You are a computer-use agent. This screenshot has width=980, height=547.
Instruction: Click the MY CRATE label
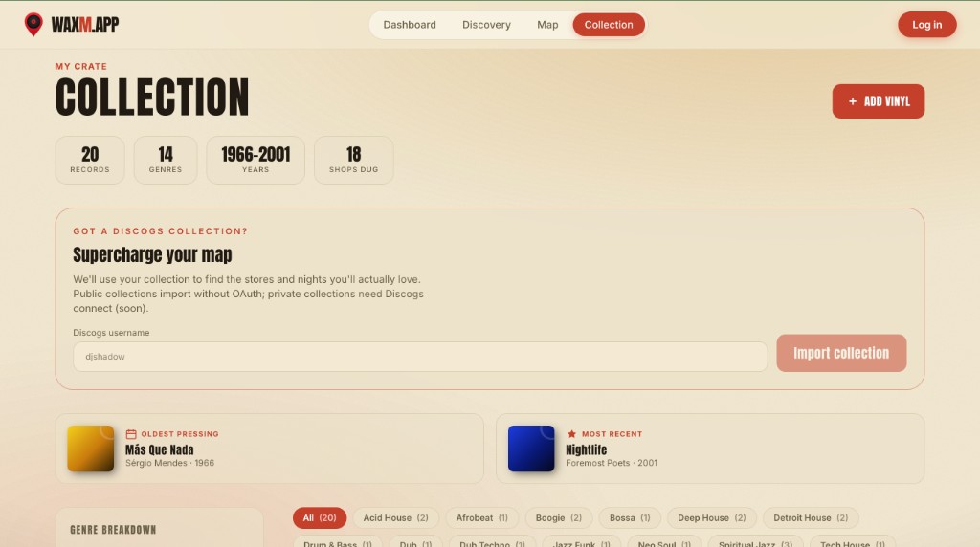[80, 66]
